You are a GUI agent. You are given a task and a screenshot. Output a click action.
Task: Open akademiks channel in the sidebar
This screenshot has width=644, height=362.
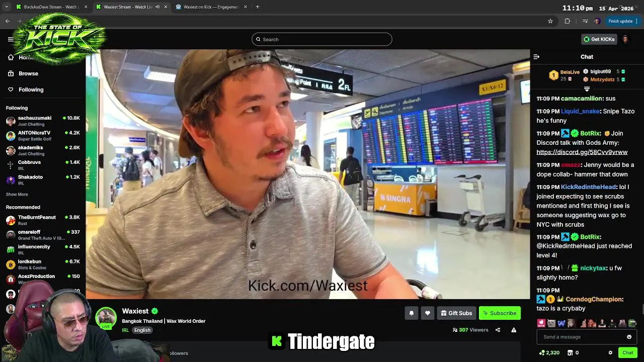[x=43, y=150]
